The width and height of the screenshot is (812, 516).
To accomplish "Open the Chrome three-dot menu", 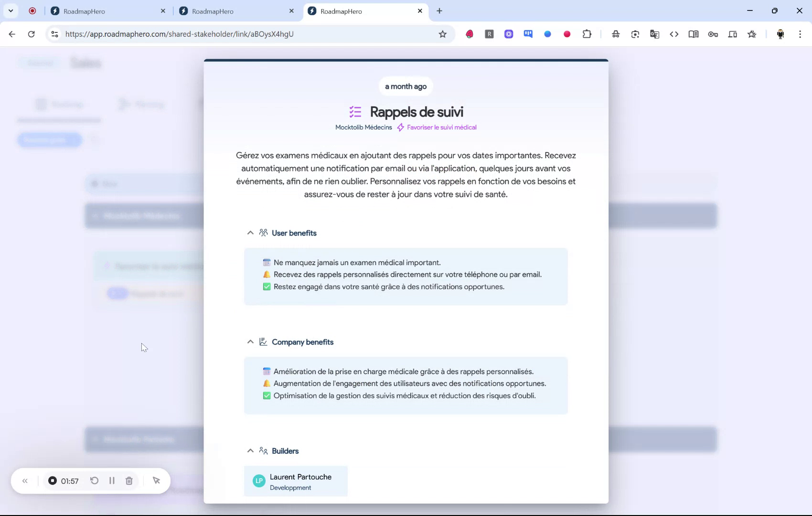I will pos(801,34).
